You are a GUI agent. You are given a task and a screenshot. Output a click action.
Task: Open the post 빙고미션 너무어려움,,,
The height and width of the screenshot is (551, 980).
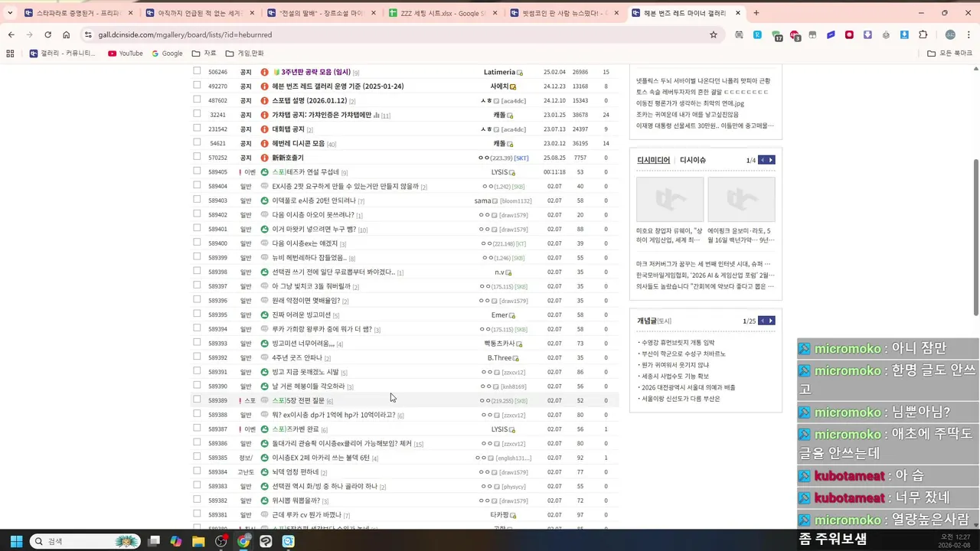coord(303,344)
